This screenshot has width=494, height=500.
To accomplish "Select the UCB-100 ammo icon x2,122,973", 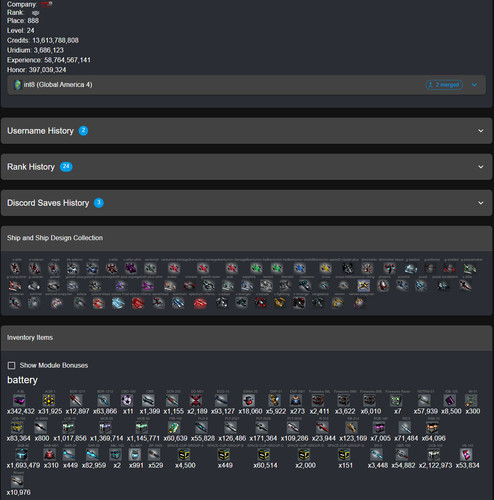I will tap(434, 454).
